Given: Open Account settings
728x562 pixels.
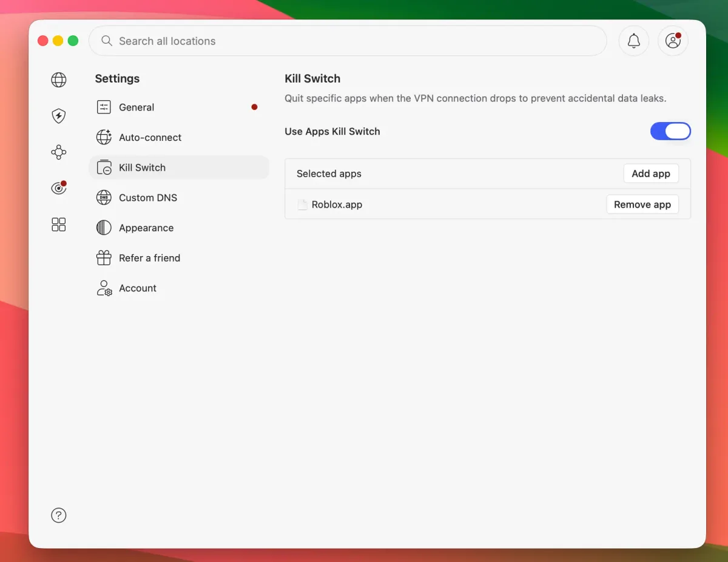Looking at the screenshot, I should (179, 288).
